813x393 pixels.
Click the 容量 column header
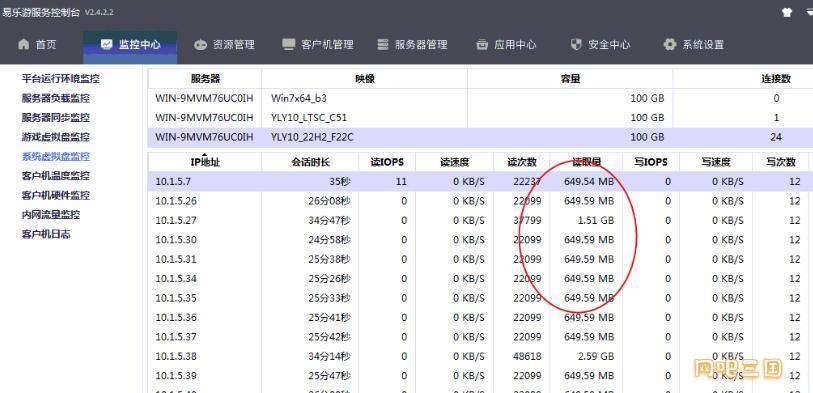[x=570, y=79]
